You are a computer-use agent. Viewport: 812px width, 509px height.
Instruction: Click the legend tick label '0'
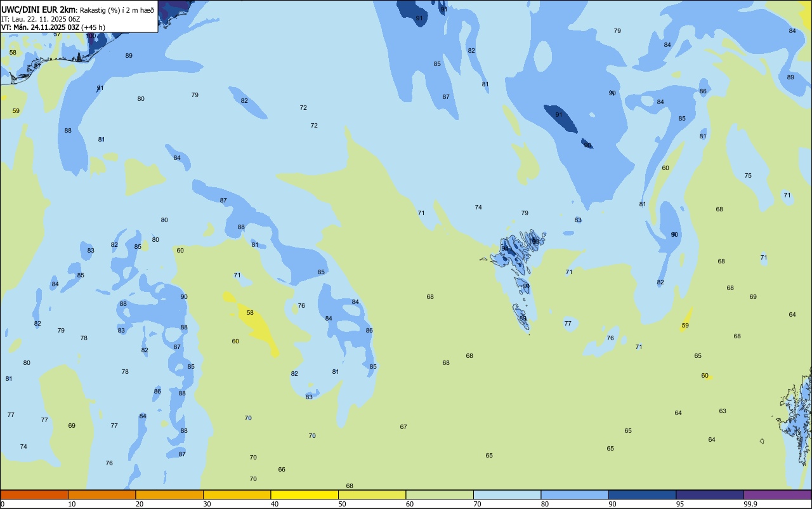coord(3,504)
